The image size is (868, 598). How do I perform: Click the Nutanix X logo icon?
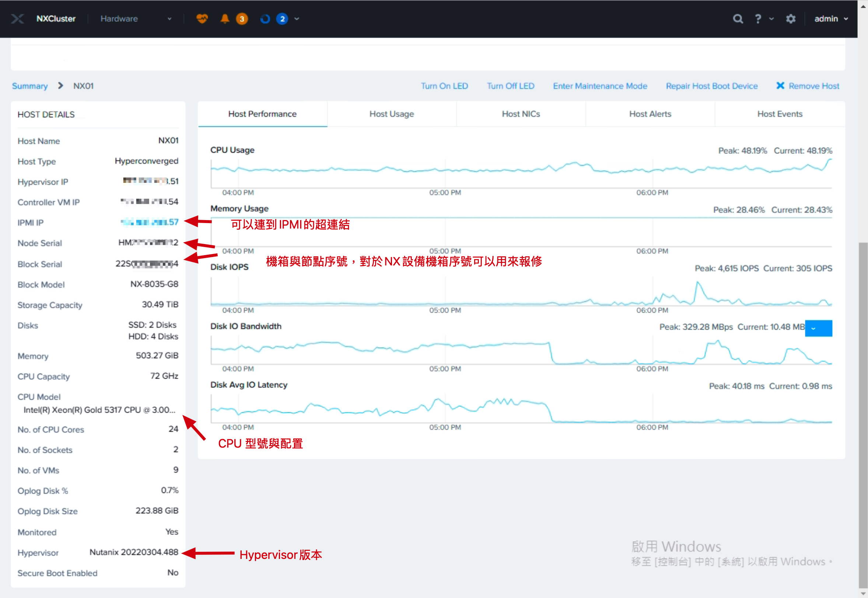point(17,19)
